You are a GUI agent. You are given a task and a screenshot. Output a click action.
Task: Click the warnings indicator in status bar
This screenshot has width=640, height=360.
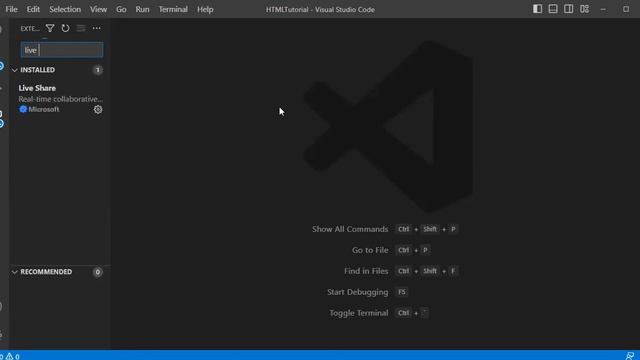tap(12, 356)
